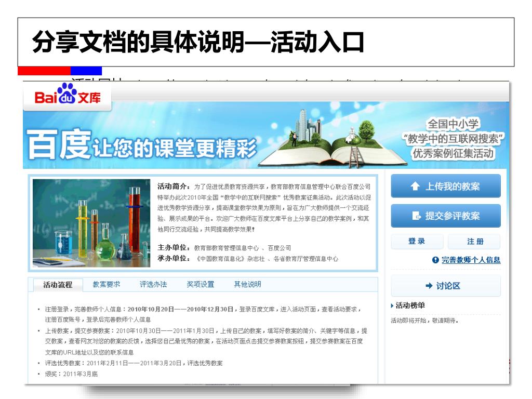Click the 承办单位 label

click(174, 258)
